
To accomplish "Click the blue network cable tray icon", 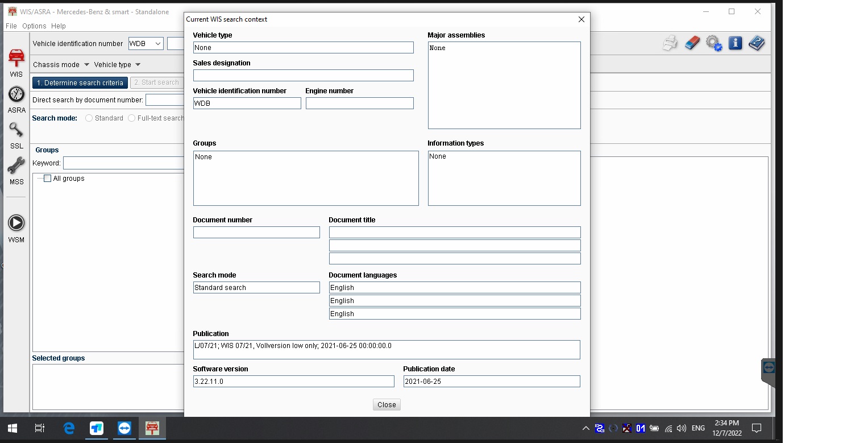I will tap(599, 428).
